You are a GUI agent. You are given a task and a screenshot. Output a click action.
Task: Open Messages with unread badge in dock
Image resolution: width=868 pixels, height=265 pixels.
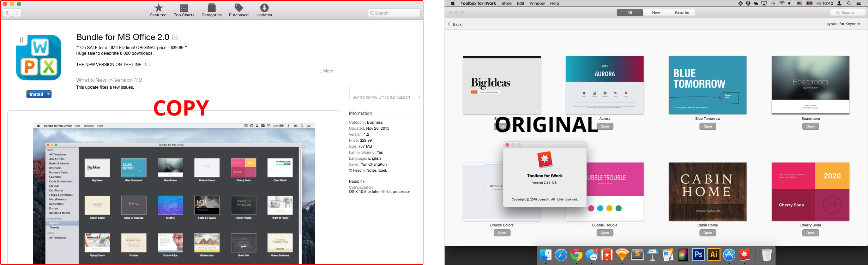point(592,255)
